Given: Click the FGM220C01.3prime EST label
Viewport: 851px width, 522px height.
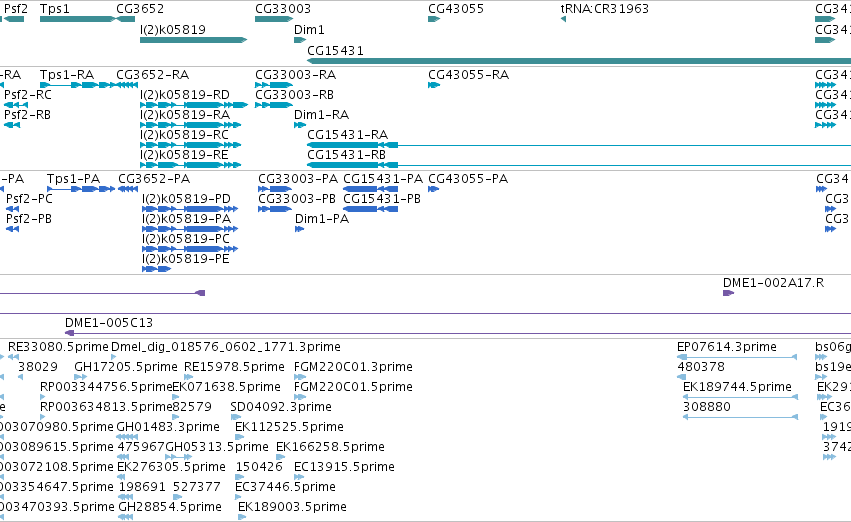Looking at the screenshot, I should pyautogui.click(x=353, y=367).
